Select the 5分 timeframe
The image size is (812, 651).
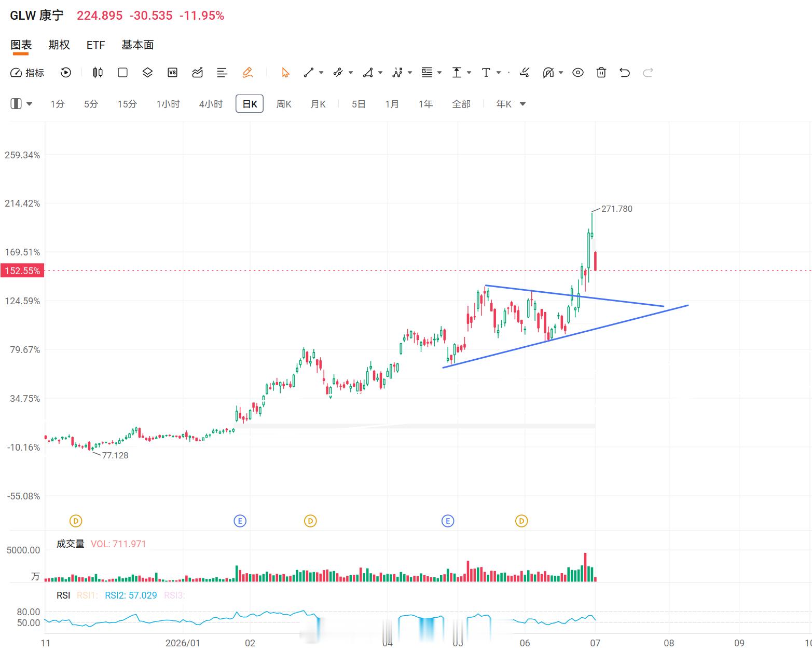[x=91, y=104]
